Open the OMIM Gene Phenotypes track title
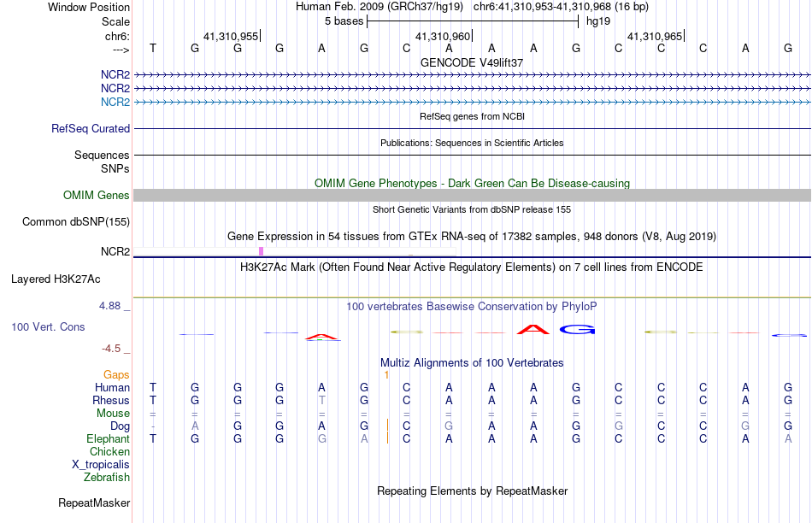812x523 pixels. [472, 184]
